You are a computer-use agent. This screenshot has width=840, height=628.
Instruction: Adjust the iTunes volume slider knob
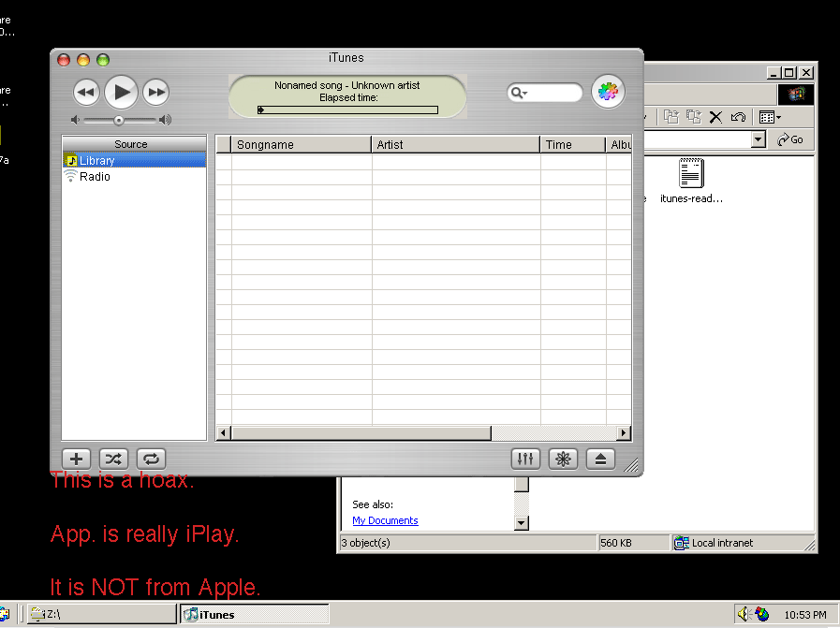click(119, 121)
